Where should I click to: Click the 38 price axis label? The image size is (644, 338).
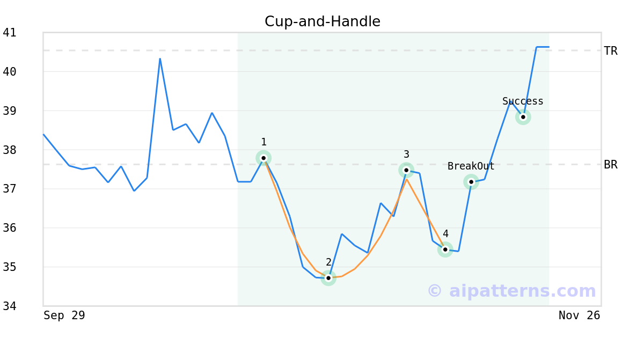pos(10,150)
